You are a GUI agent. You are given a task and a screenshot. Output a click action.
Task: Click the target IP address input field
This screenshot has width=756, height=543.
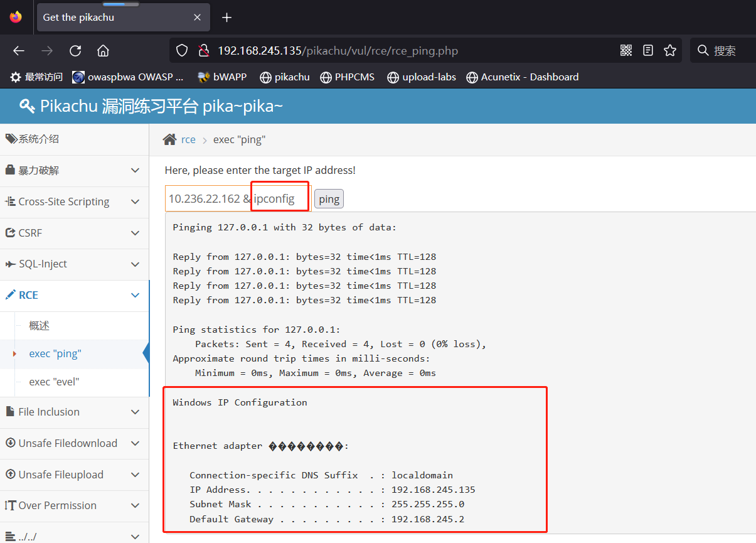pyautogui.click(x=238, y=199)
